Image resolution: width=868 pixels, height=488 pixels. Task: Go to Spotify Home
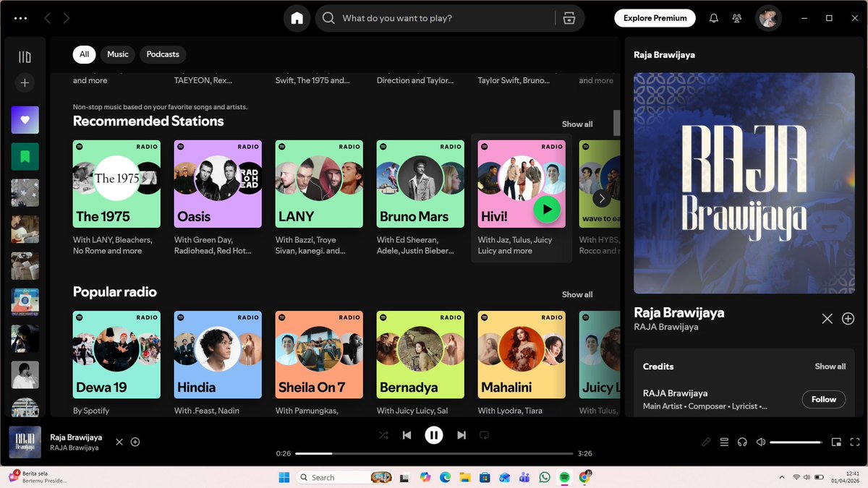(x=297, y=18)
